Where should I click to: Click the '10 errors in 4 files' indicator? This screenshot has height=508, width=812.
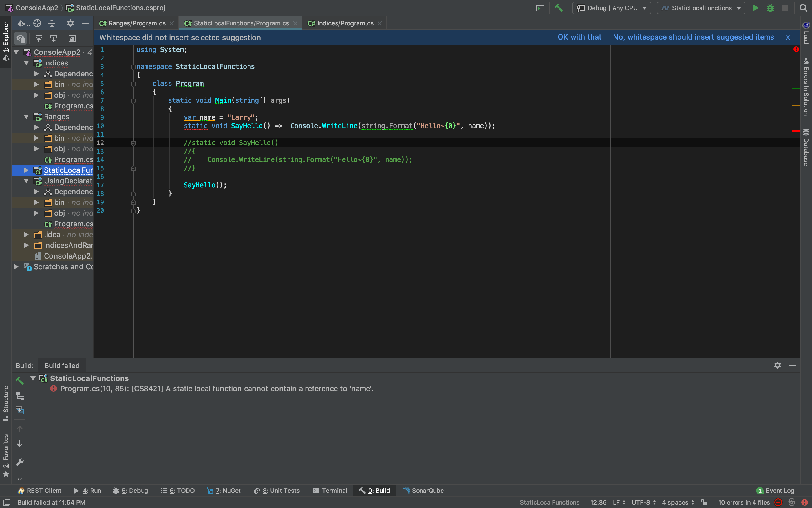click(744, 502)
